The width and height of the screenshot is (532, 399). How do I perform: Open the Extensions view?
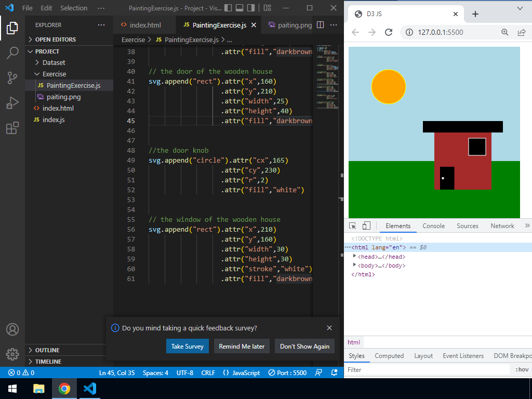[12, 128]
